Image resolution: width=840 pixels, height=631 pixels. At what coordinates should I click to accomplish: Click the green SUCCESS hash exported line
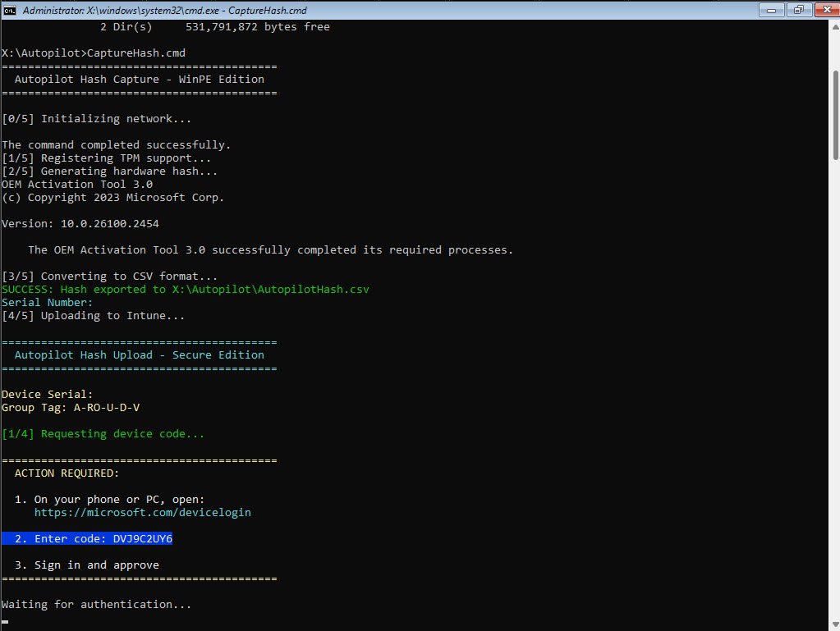point(186,290)
